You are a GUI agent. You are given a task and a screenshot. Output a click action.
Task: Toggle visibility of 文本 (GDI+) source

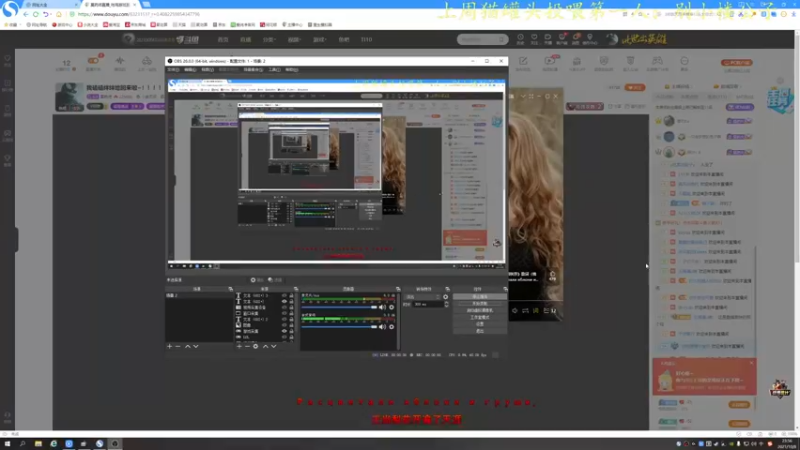284,302
